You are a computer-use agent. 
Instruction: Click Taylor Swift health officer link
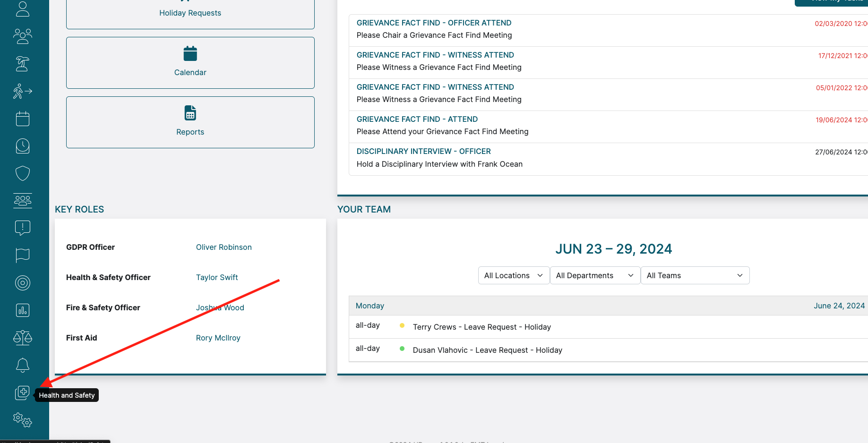(217, 277)
